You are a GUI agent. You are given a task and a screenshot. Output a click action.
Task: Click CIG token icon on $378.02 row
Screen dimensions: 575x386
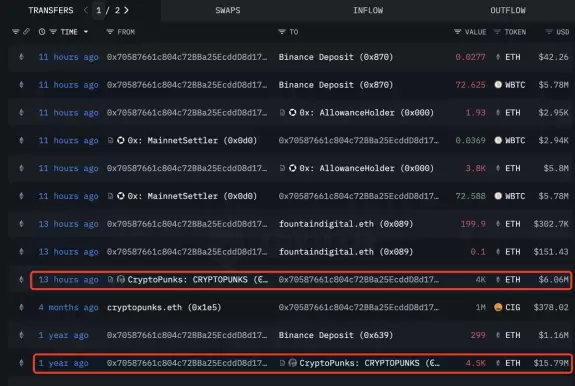tap(498, 307)
